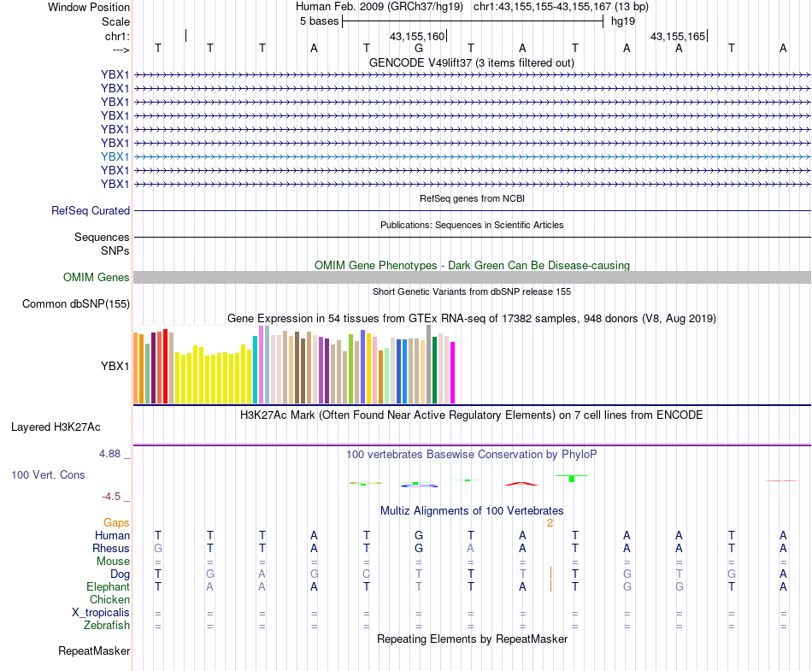Click the 43,155,165 ruler coordinate
Screen dimensions: 812x671
(x=677, y=36)
